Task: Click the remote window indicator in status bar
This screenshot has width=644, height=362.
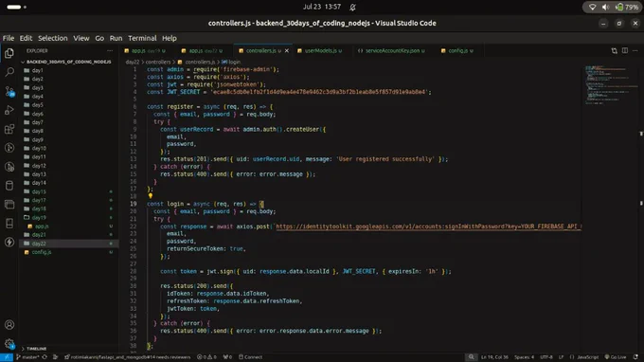Action: click(x=7, y=357)
